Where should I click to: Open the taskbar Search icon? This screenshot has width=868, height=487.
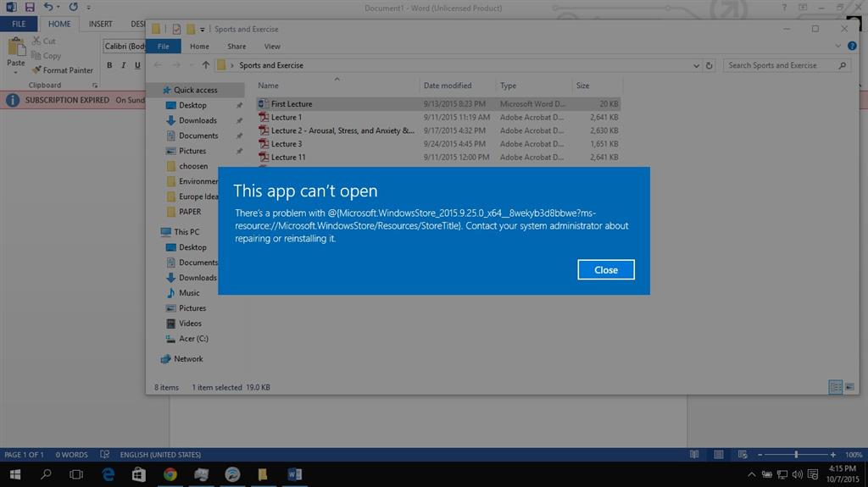pyautogui.click(x=46, y=474)
